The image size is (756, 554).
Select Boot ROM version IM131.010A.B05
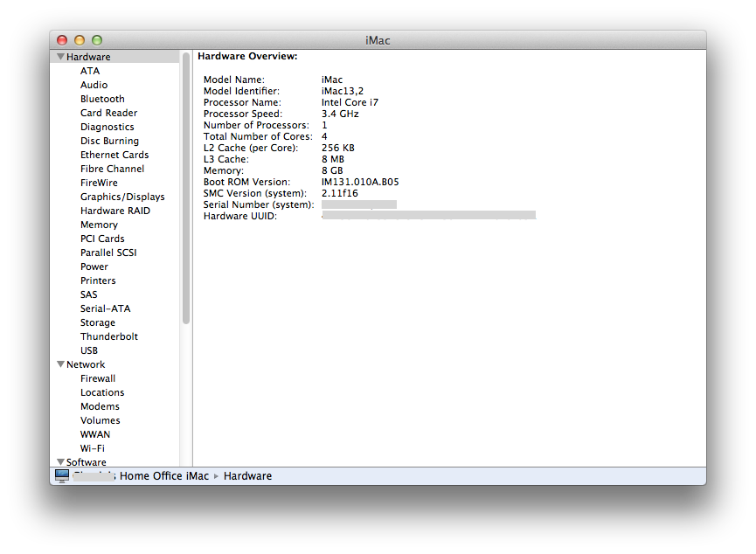[360, 182]
